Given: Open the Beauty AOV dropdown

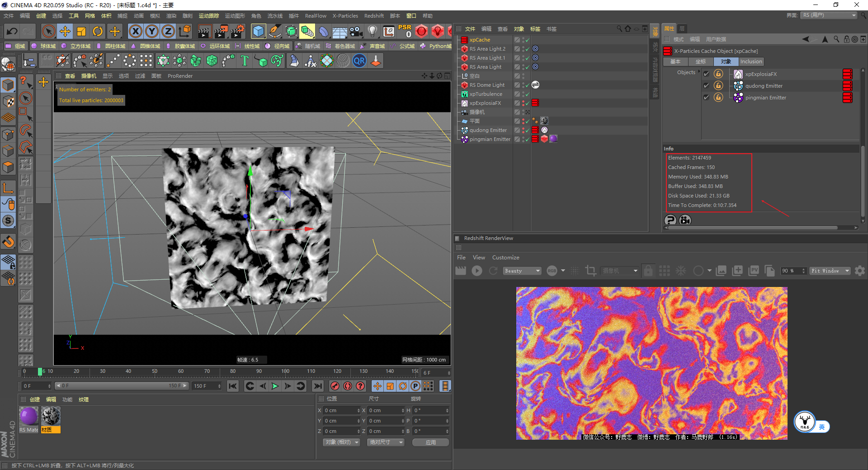Looking at the screenshot, I should click(x=522, y=271).
